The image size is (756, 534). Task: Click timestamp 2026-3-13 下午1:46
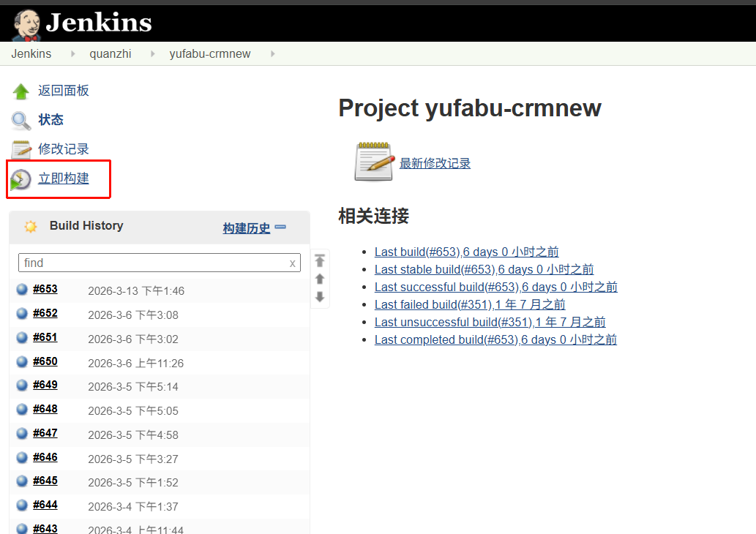point(136,290)
